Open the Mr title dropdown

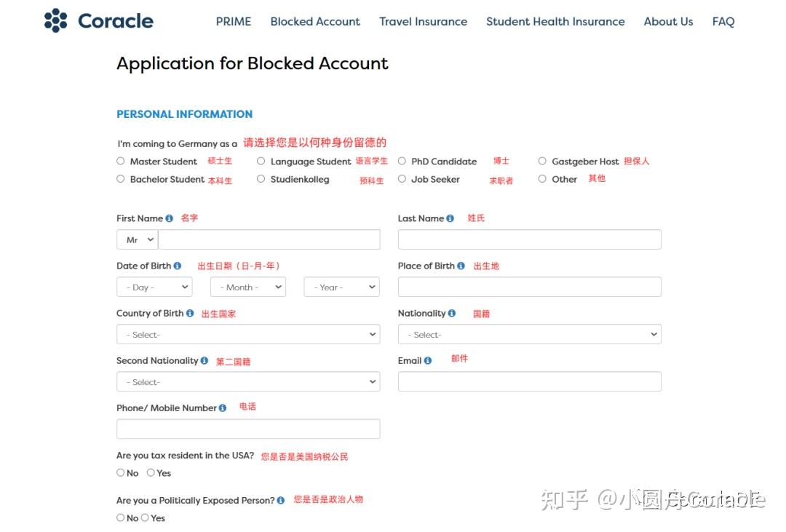137,239
